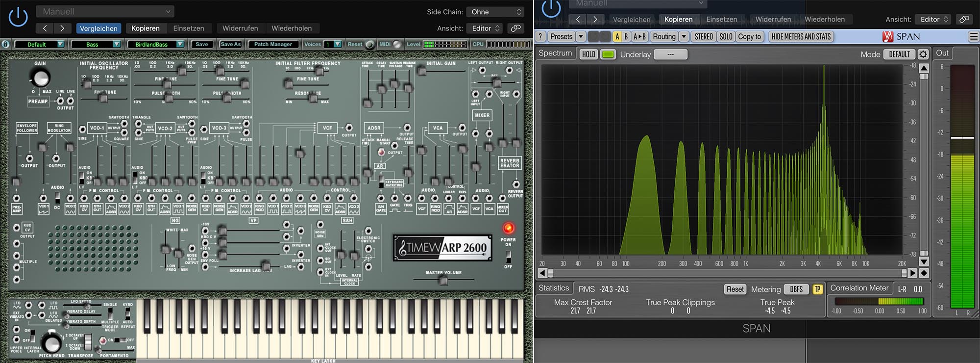This screenshot has height=363, width=980.
Task: Click the lock icon in synth toolbar
Action: [x=5, y=44]
